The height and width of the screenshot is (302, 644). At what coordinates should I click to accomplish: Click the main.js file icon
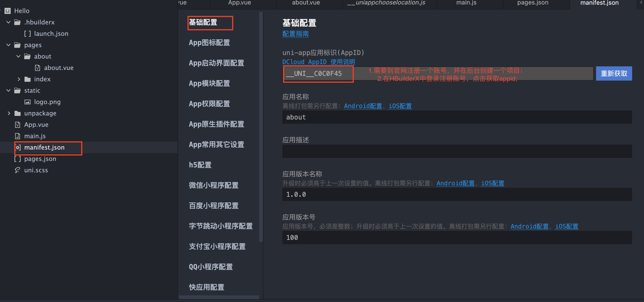(18, 136)
